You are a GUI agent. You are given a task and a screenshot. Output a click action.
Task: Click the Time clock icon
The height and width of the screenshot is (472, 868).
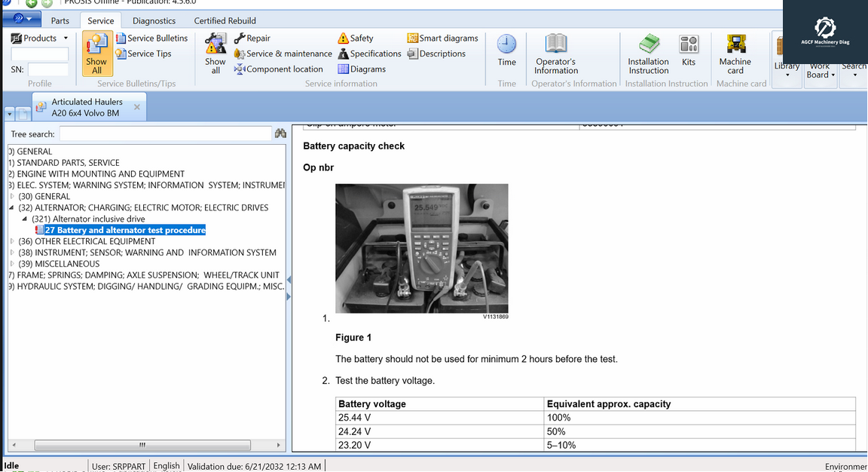pos(506,44)
